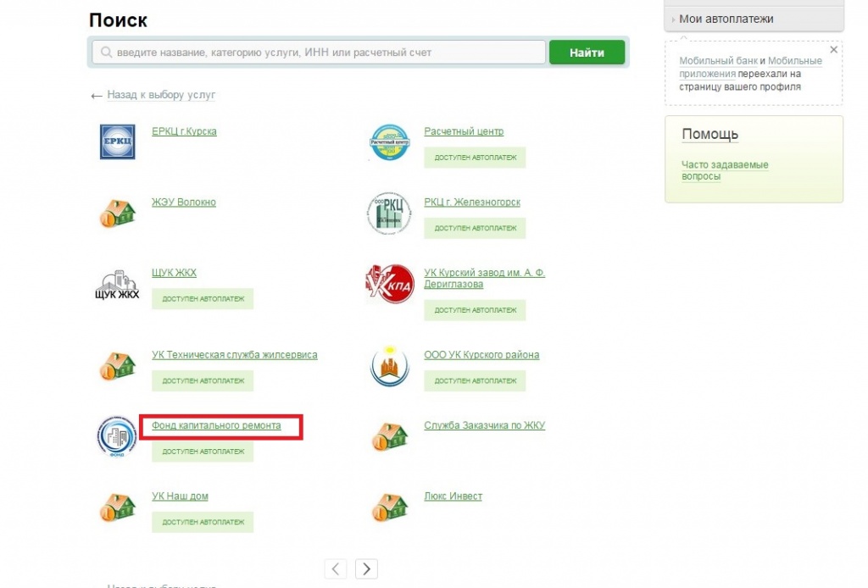Click Назад к выбору услуг link
This screenshot has height=588, width=868.
click(x=161, y=95)
